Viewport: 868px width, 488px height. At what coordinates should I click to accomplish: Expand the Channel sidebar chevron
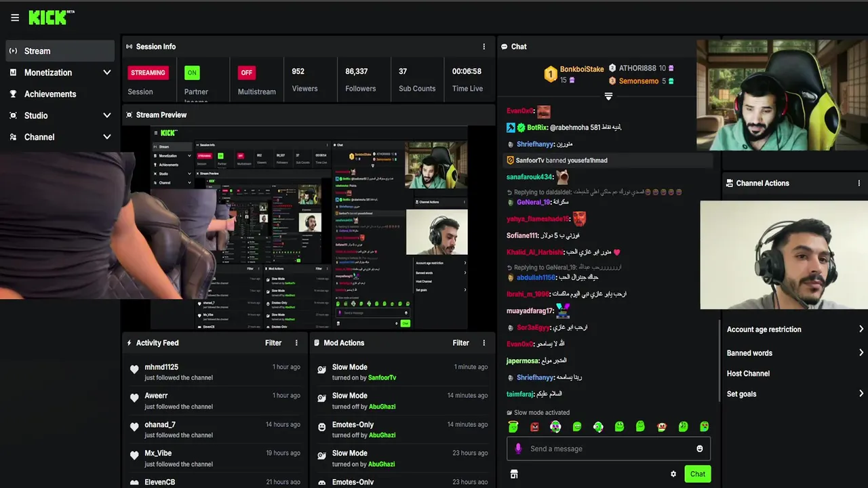pyautogui.click(x=106, y=137)
